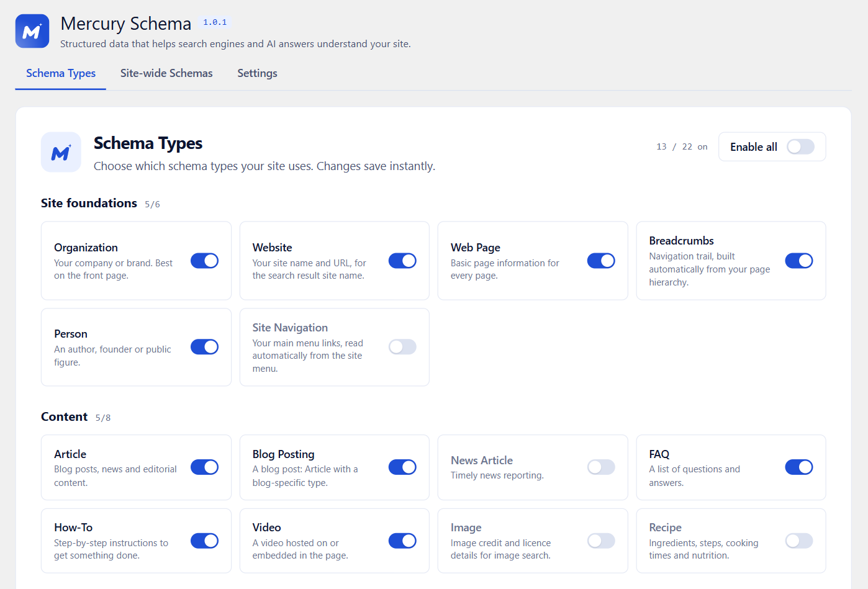Click the 'Mercury Schema' page title
The height and width of the screenshot is (589, 868).
click(126, 24)
